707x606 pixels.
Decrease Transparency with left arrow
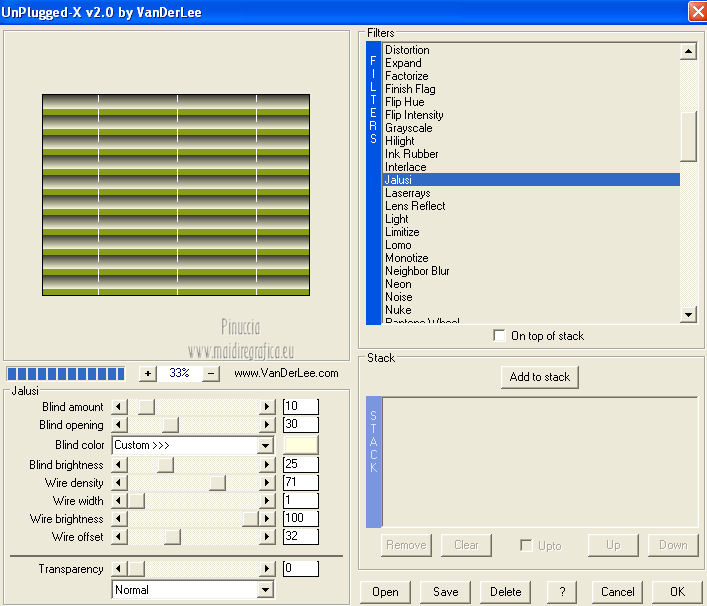119,569
